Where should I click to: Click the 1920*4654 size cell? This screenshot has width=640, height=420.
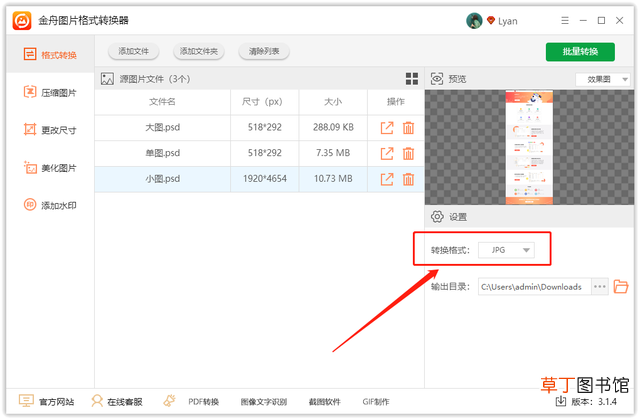[x=265, y=179]
